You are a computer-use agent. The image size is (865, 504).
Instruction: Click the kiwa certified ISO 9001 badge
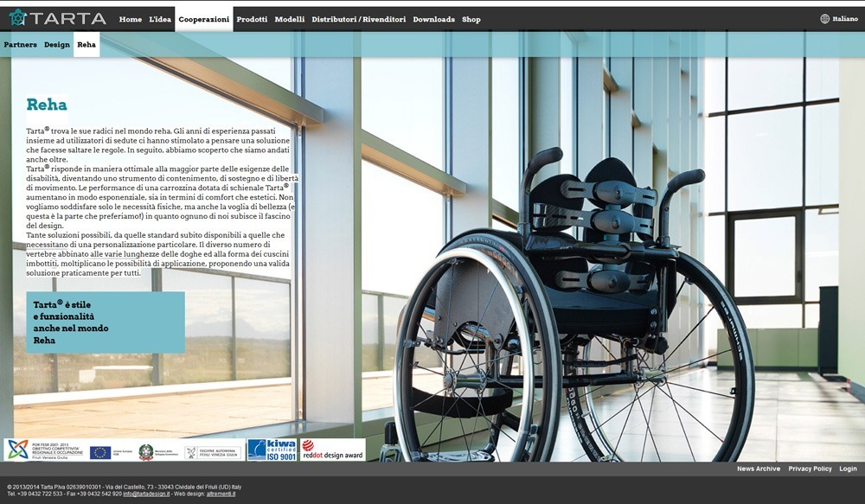(x=272, y=450)
